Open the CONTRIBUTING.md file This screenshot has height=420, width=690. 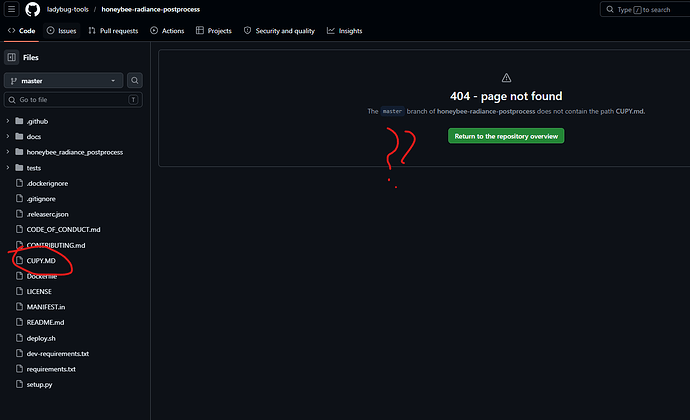(x=56, y=245)
